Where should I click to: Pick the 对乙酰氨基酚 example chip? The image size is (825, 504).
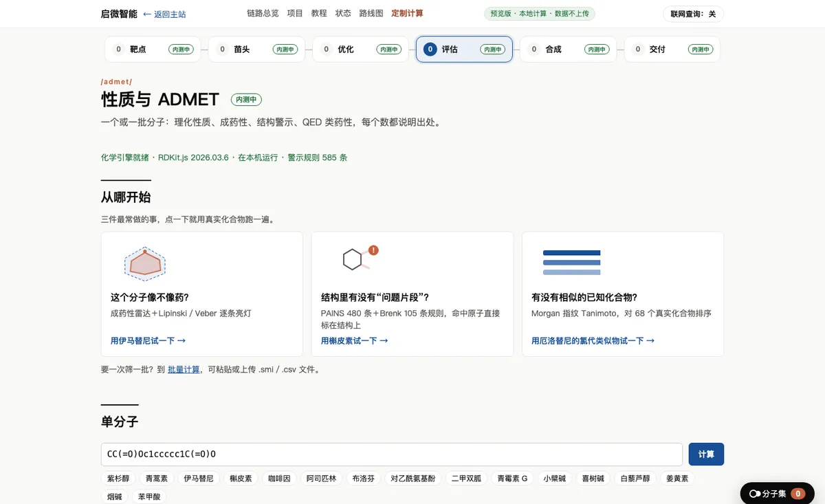coord(412,479)
